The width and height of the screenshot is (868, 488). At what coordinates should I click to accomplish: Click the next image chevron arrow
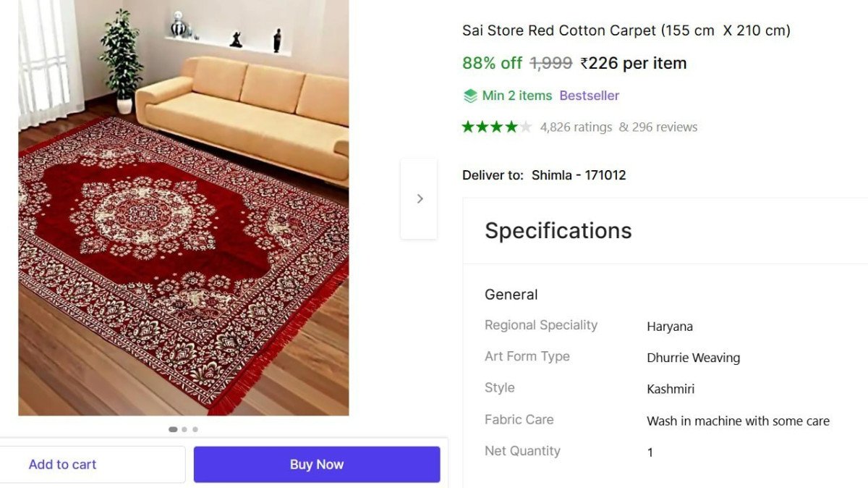point(420,198)
